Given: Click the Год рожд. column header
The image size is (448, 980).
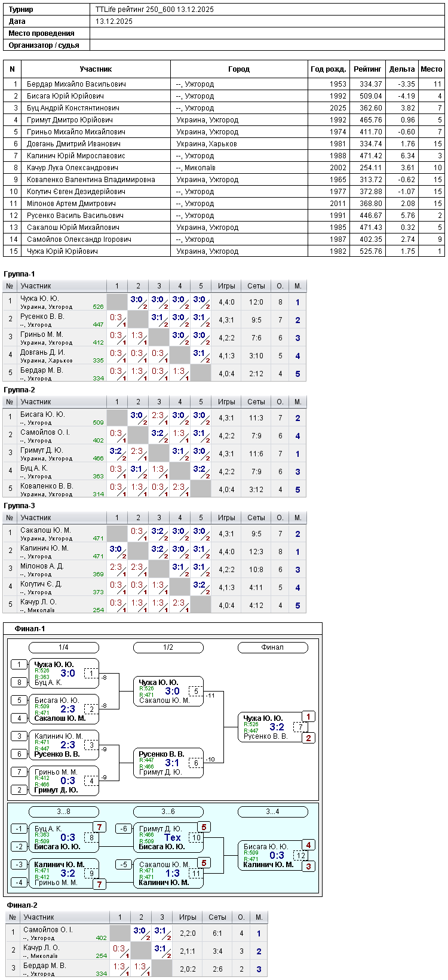Looking at the screenshot, I should coord(329,69).
